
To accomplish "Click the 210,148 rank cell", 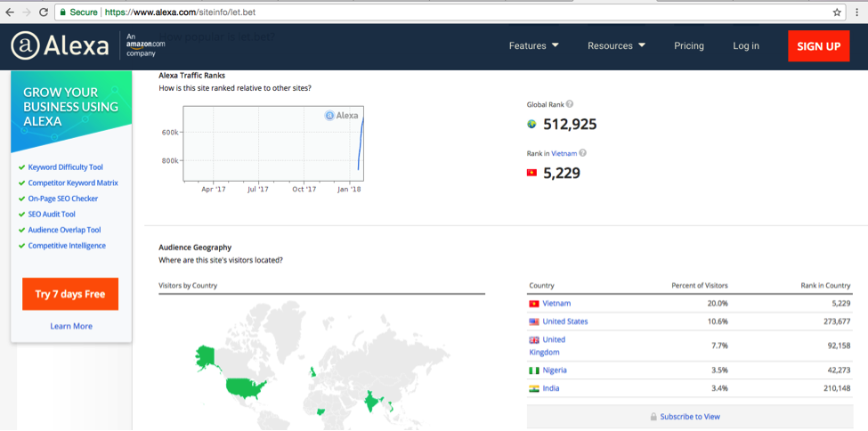I will pyautogui.click(x=837, y=388).
